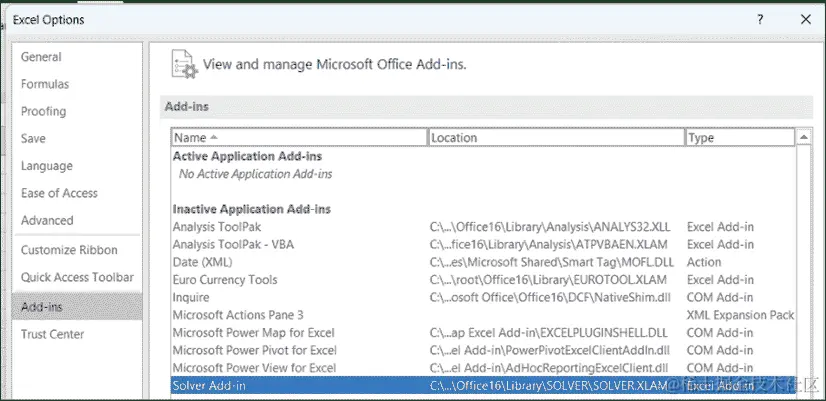Select the Euro Currency Tools add-in
Screen dimensions: 826x401
484,280
